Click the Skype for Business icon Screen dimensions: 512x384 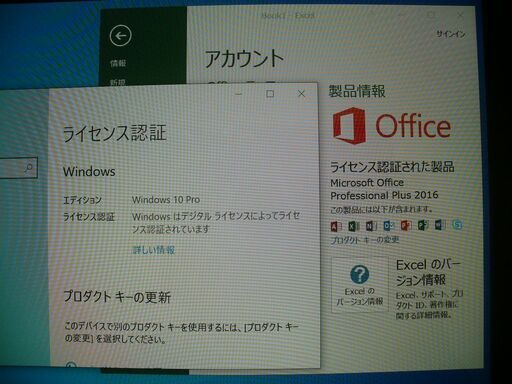457,225
